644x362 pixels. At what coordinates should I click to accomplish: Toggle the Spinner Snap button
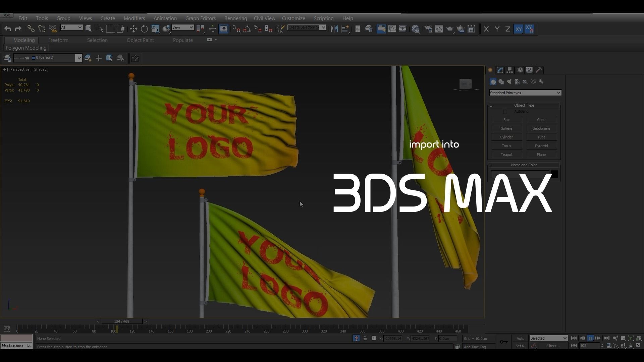pos(268,29)
